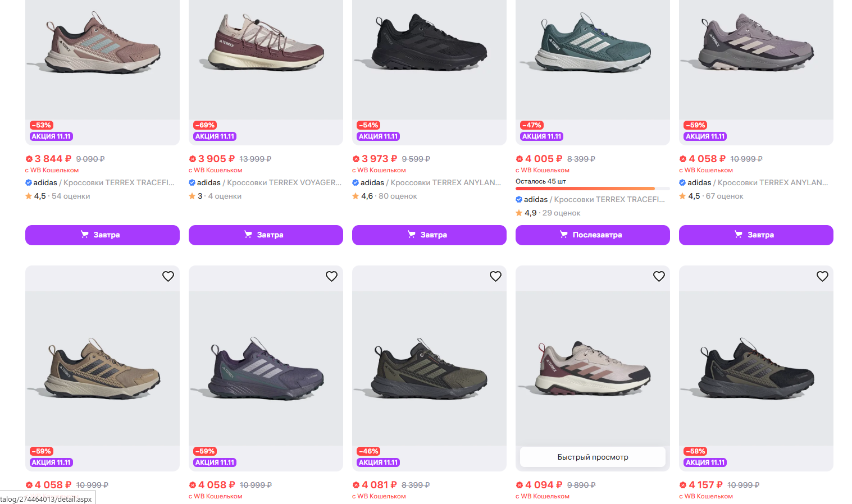Open adidas Кроссовки TERREX VOYAGER product link
The height and width of the screenshot is (504, 852).
click(x=268, y=182)
